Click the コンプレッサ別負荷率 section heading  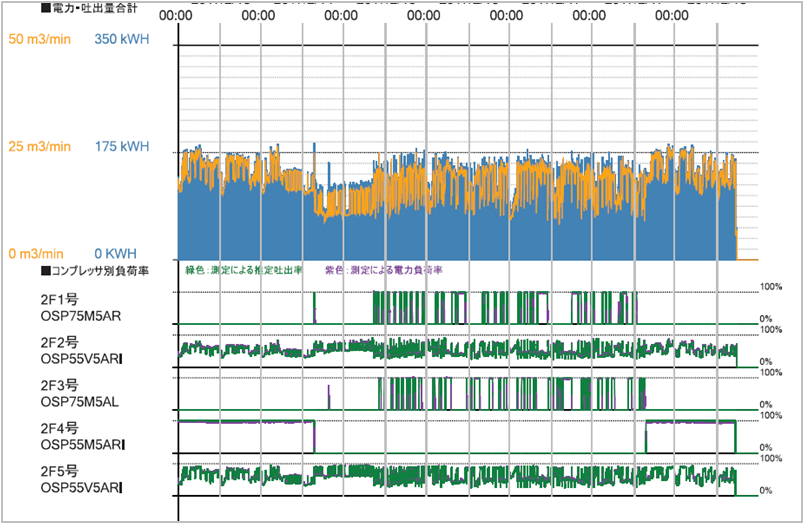tap(95, 271)
